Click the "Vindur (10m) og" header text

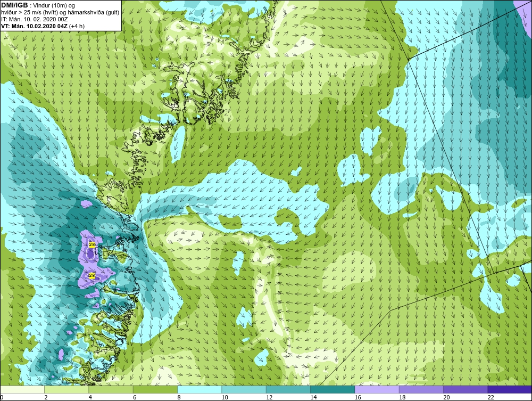pos(54,5)
